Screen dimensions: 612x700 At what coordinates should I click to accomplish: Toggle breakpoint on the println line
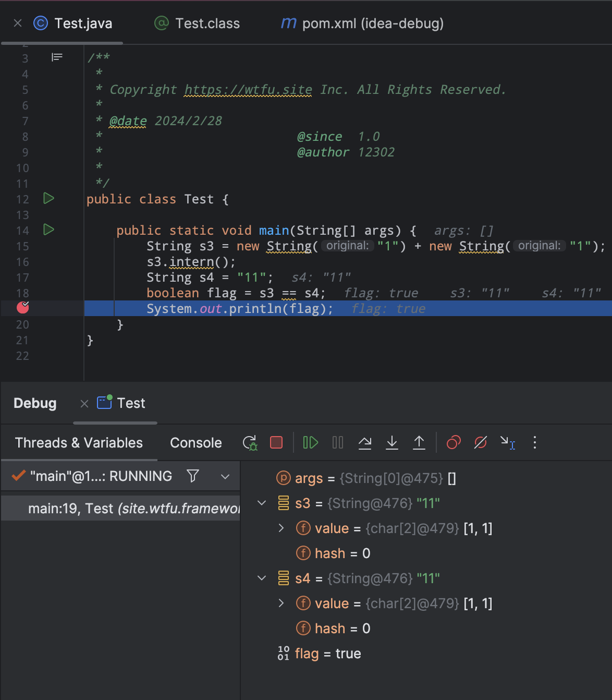coord(23,308)
